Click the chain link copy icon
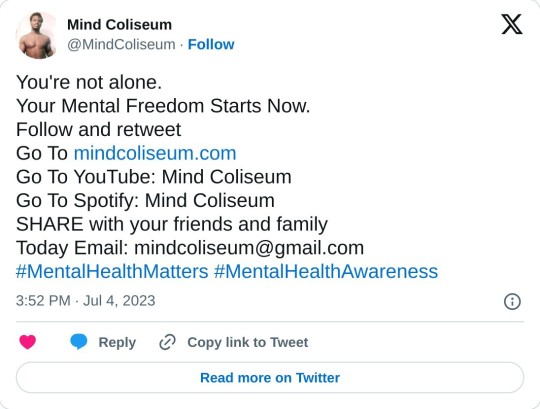The height and width of the screenshot is (409, 540). pyautogui.click(x=167, y=342)
